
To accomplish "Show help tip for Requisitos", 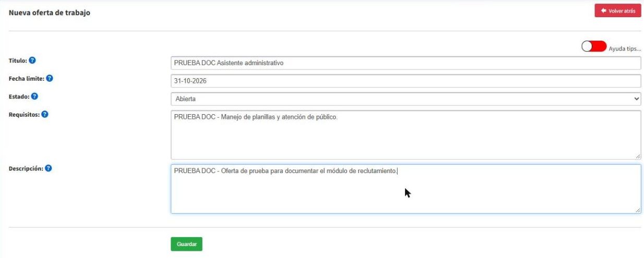I will pos(44,114).
